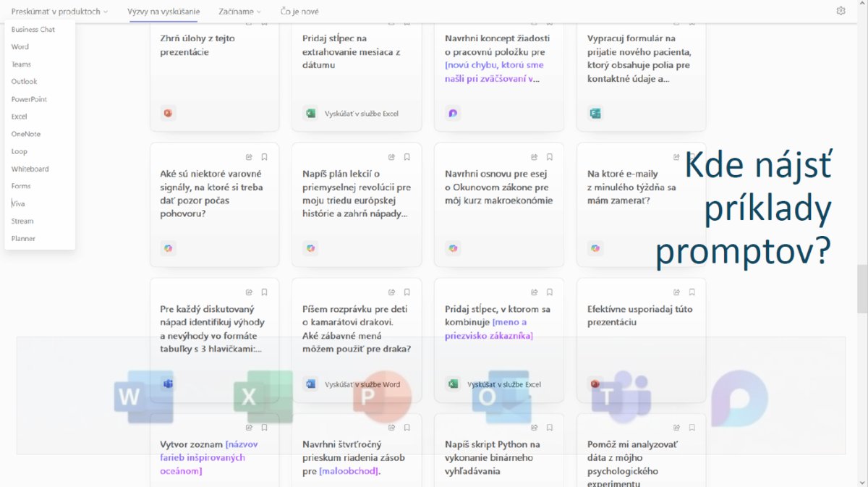Share the 'Napíš plán lekcií' prompt card
Image resolution: width=868 pixels, height=487 pixels.
click(391, 157)
